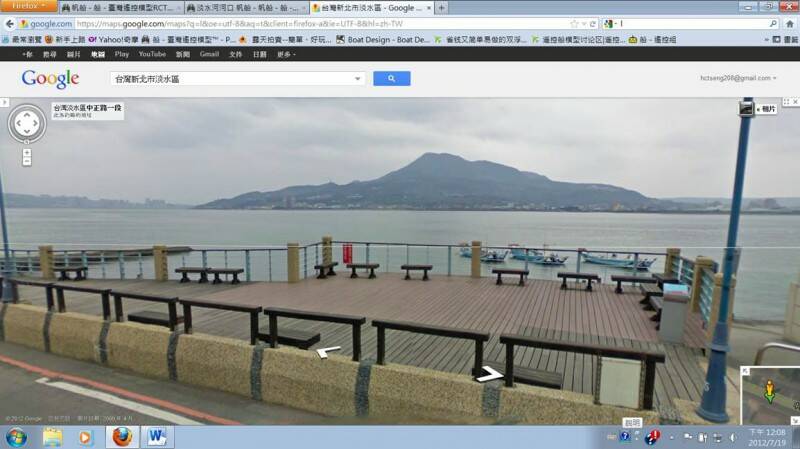The height and width of the screenshot is (449, 800).
Task: Open 圖片 in the Google bar
Action: click(x=73, y=54)
